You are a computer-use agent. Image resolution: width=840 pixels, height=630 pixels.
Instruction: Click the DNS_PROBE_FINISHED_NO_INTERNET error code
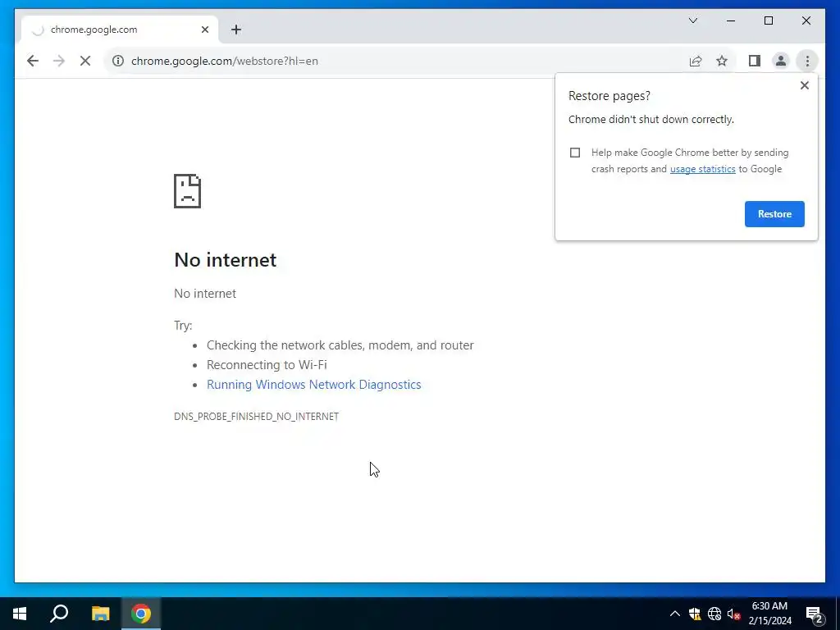(x=256, y=416)
